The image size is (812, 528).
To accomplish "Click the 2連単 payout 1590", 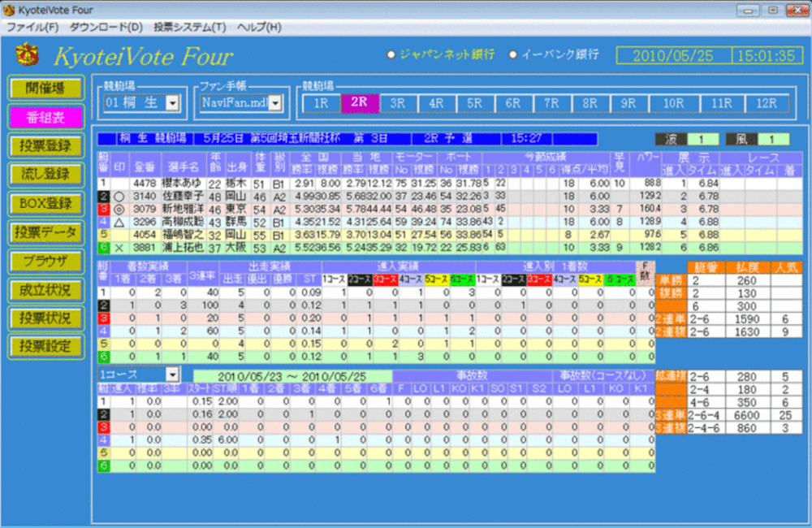I will [747, 319].
